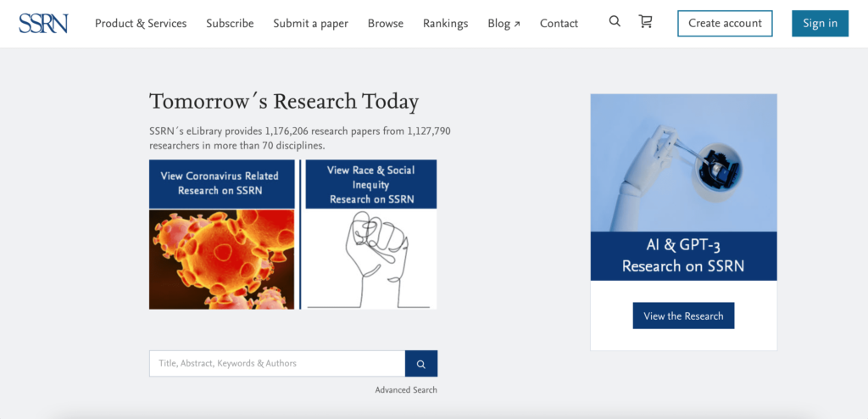
Task: Open the shopping cart icon
Action: [646, 22]
